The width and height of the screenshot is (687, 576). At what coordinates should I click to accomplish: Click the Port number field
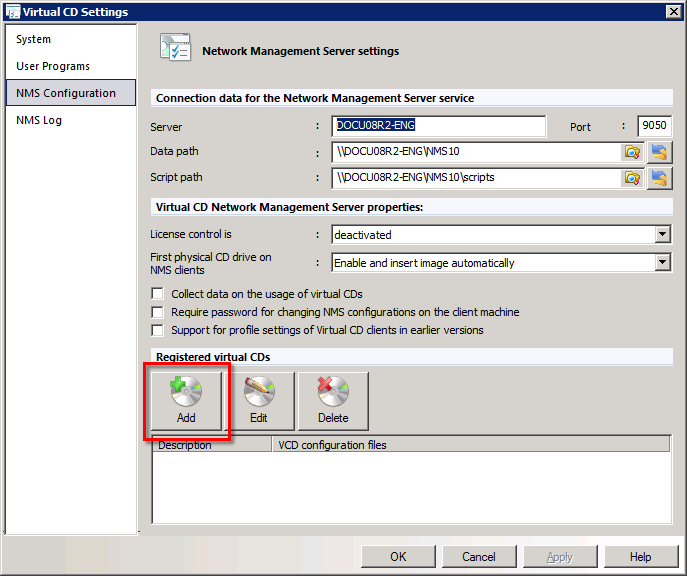coord(654,126)
